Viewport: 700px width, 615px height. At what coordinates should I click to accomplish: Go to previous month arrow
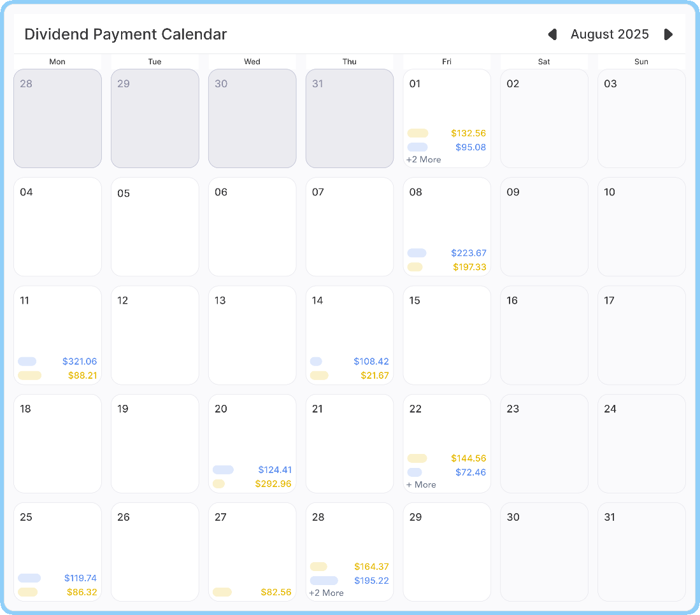553,34
